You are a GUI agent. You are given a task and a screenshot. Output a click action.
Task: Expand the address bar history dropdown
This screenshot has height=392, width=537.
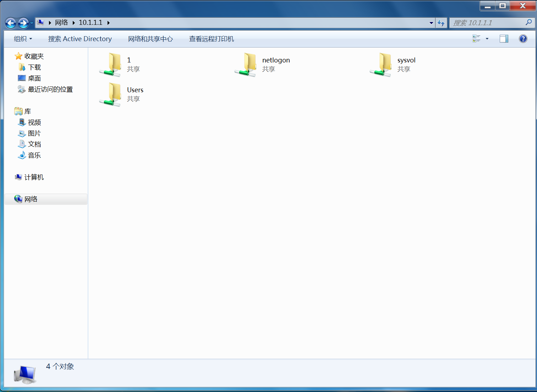[x=431, y=23]
